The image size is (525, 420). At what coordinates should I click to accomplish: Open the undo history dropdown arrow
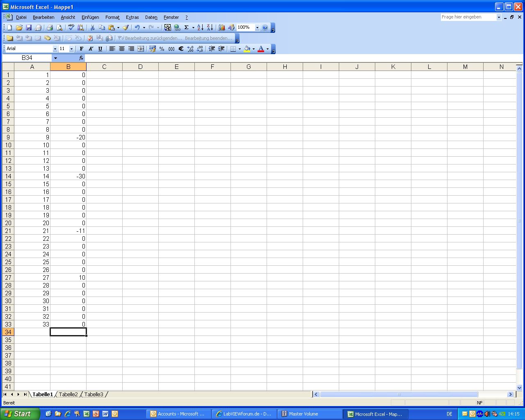click(144, 27)
